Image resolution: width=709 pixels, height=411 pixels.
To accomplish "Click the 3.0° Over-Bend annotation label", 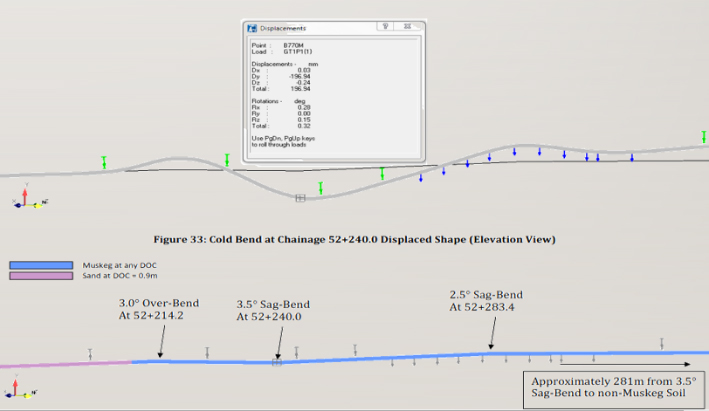I will 160,309.
